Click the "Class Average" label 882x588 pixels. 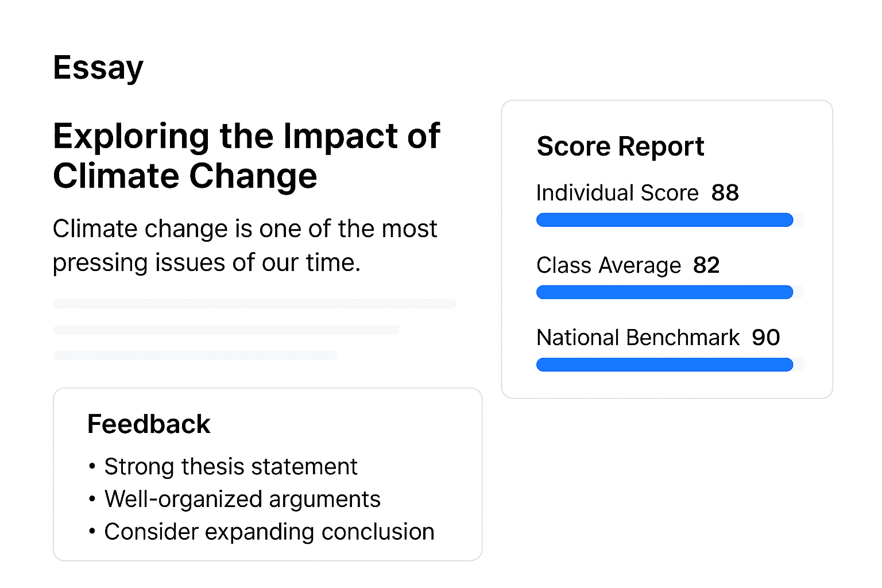coord(609,265)
